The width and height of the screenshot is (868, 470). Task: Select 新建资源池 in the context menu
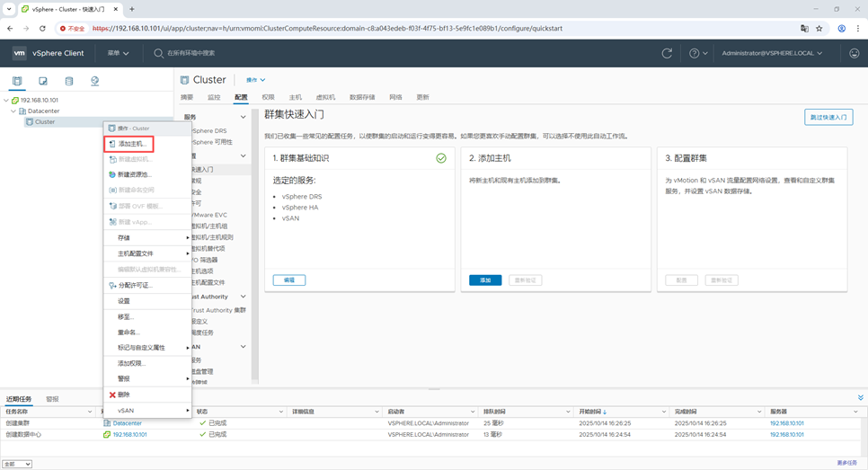coord(135,174)
